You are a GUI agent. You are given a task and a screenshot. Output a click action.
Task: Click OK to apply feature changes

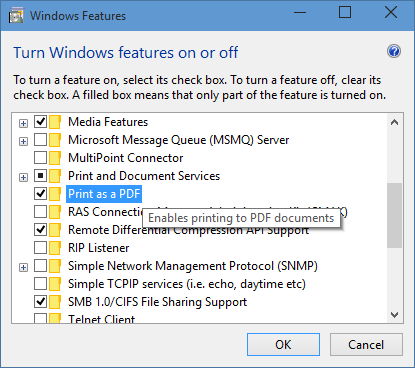[x=283, y=345]
